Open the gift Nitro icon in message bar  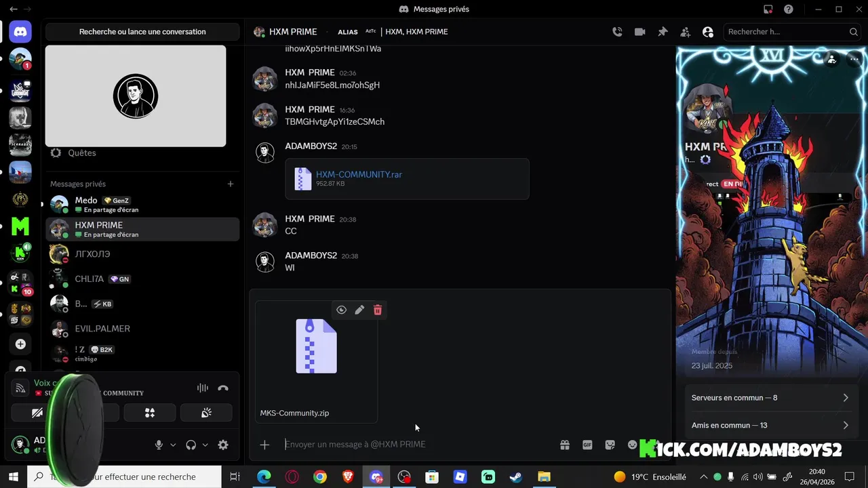point(564,445)
